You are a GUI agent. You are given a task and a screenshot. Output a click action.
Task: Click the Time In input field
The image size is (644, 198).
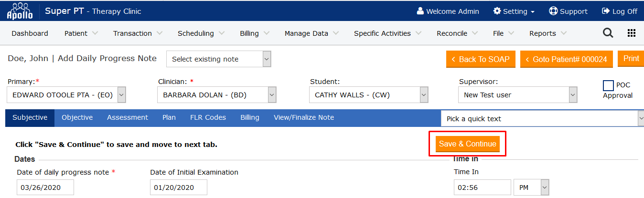(x=482, y=188)
